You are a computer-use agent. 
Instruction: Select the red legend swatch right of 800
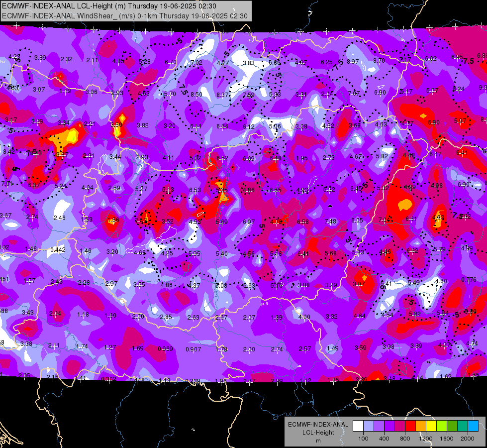(x=410, y=426)
